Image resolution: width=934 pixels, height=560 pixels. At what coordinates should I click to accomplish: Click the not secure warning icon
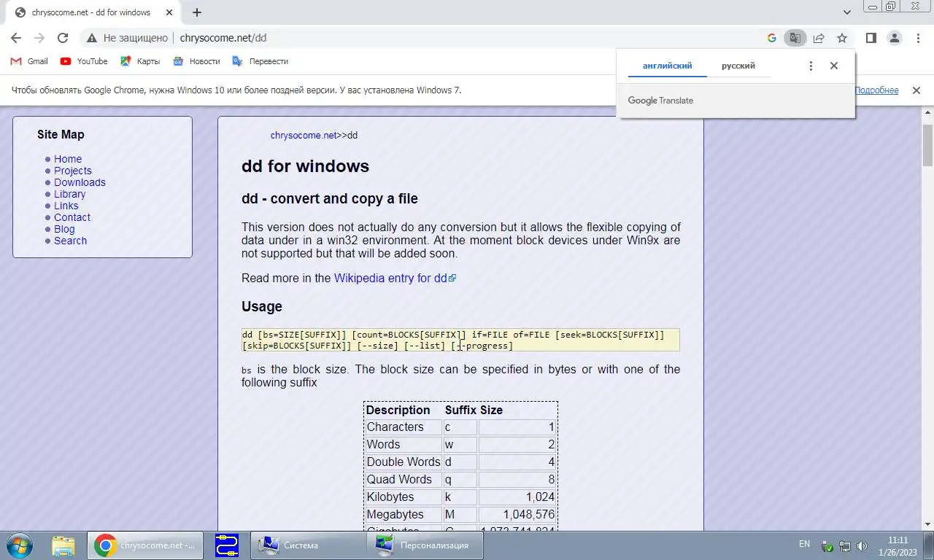91,38
